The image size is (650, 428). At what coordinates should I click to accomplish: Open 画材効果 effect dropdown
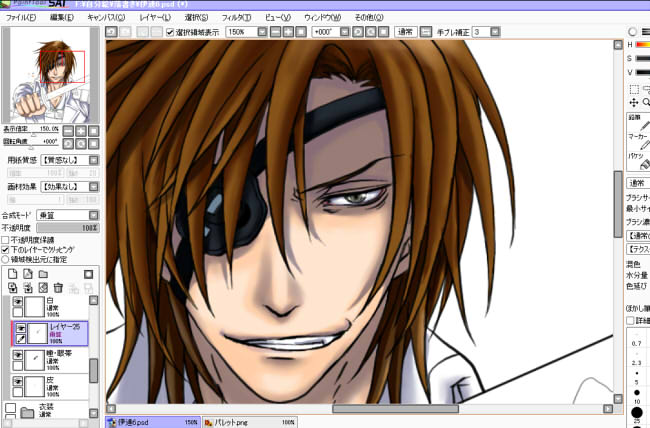pyautogui.click(x=94, y=187)
